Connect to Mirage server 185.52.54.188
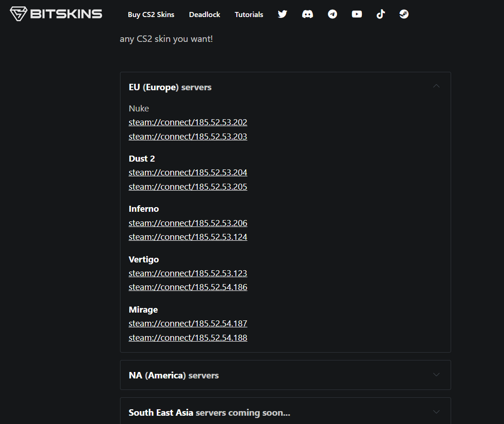The image size is (504, 424). (188, 338)
